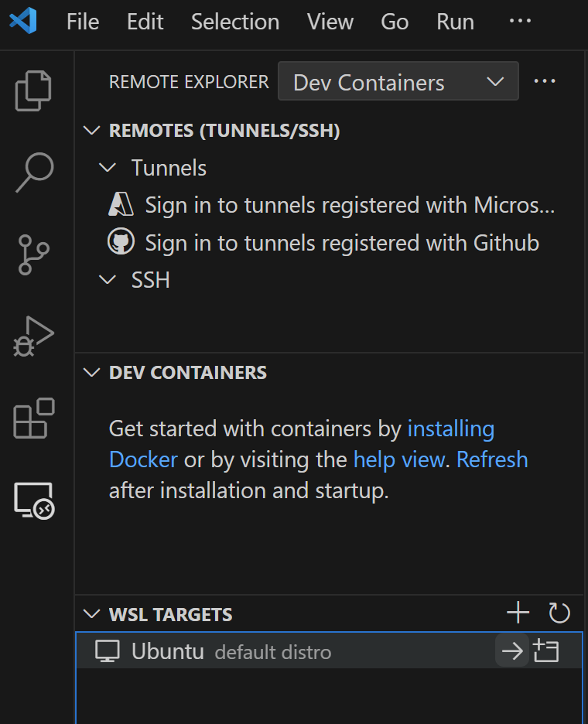Open the View menu

click(330, 22)
